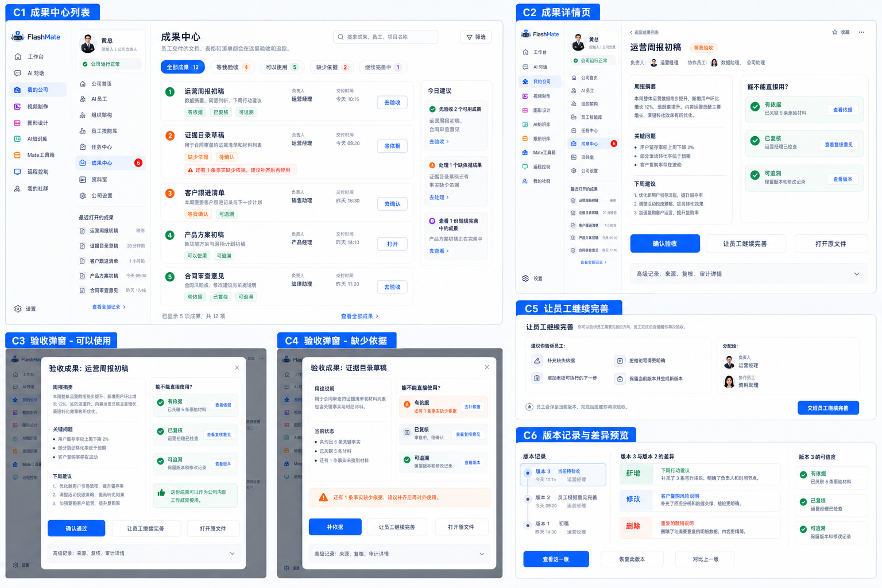Click 打开 on the 产品方案初稿 row
The height and width of the screenshot is (588, 882).
[392, 244]
